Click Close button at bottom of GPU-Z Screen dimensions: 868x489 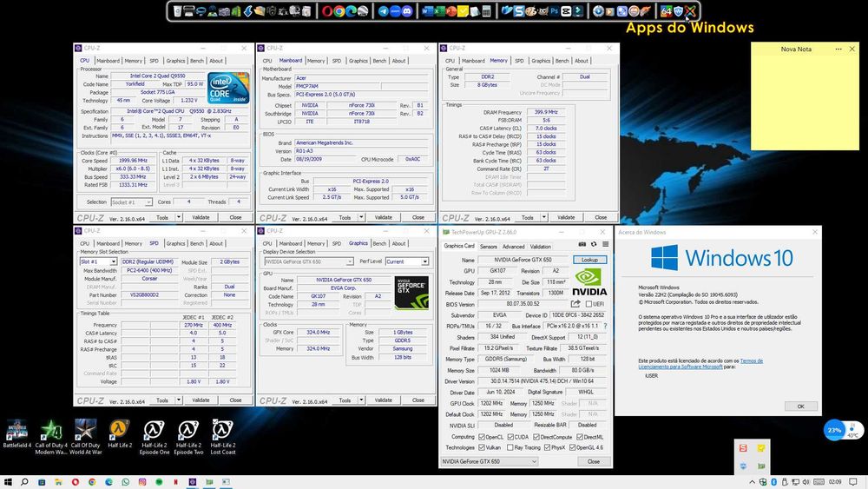[594, 461]
